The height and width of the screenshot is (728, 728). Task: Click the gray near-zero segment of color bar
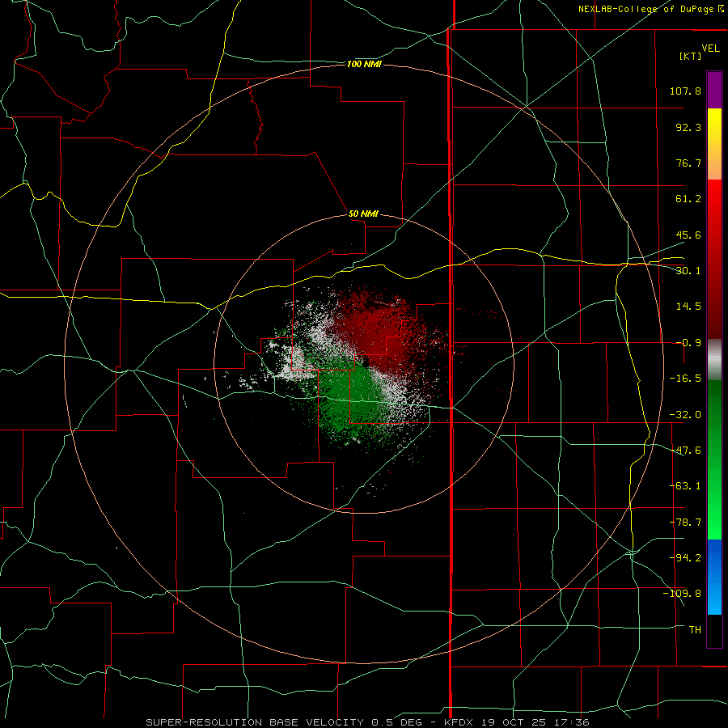714,359
